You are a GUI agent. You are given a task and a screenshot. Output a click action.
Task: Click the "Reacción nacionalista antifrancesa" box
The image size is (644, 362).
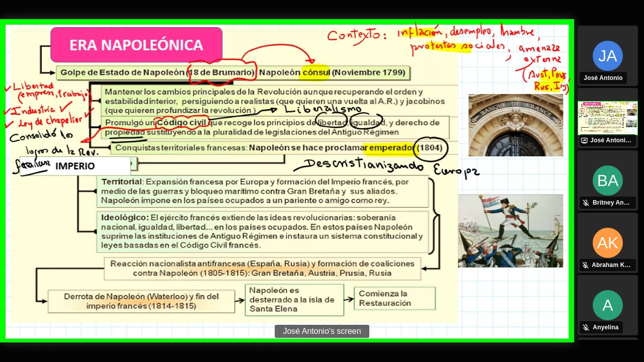pyautogui.click(x=262, y=268)
